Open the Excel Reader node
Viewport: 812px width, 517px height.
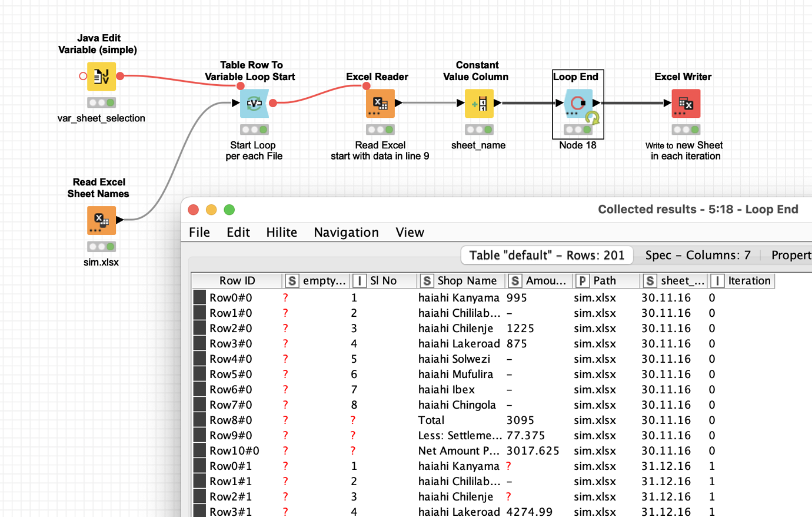[380, 103]
